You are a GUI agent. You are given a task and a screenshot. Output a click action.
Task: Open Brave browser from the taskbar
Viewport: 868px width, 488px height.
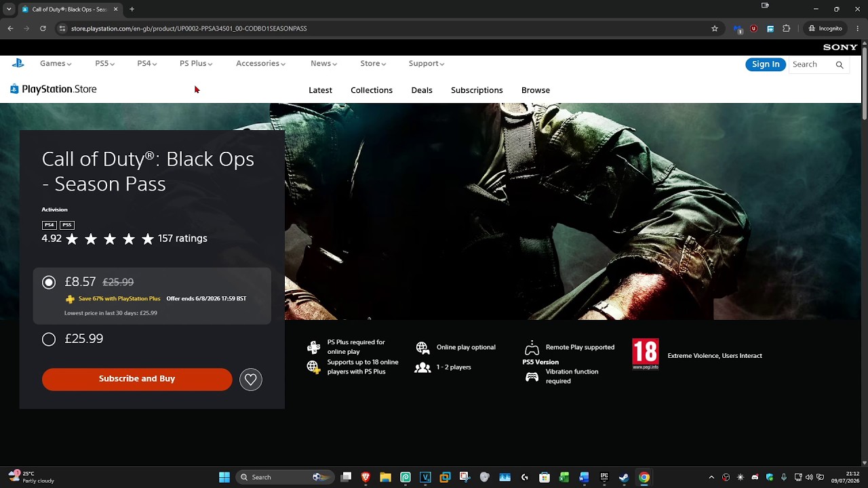[x=366, y=477]
